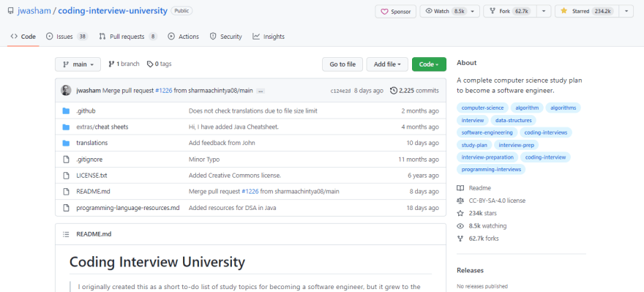The width and height of the screenshot is (644, 292).
Task: Click the Go to file button
Action: (342, 64)
